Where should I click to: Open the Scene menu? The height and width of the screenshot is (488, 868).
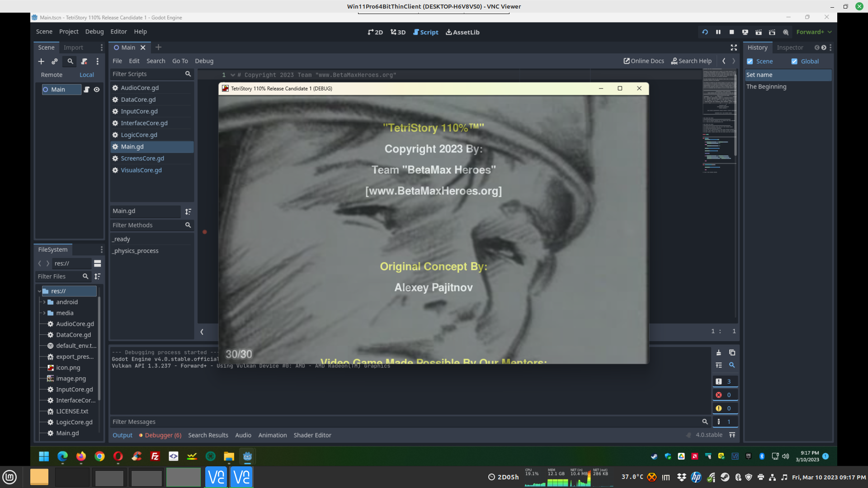point(44,32)
